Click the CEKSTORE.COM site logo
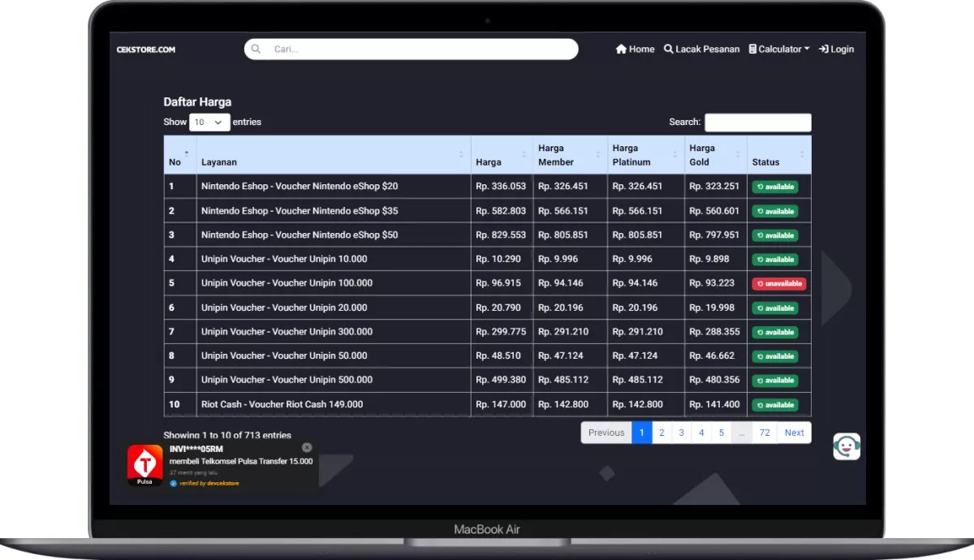The width and height of the screenshot is (974, 560). tap(146, 50)
